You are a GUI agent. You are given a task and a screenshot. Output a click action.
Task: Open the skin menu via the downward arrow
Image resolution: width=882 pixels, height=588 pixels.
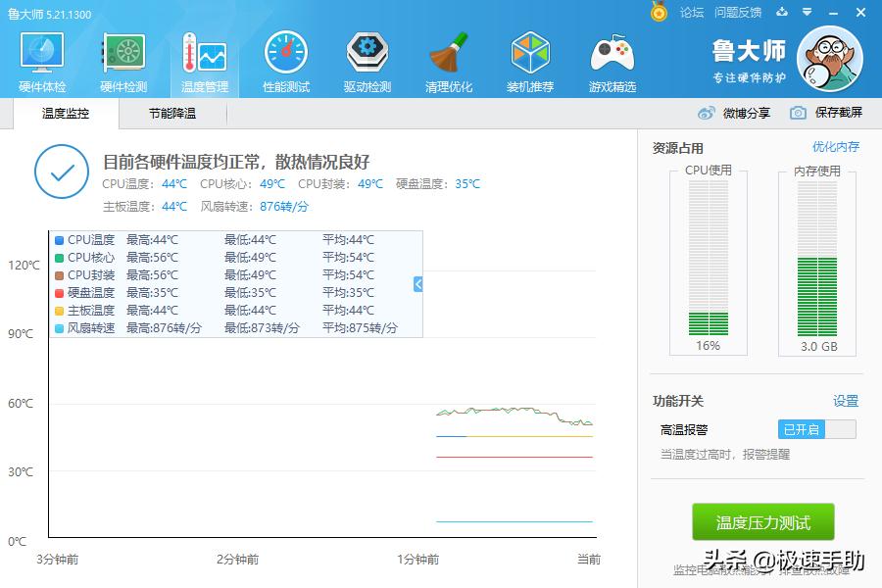[807, 13]
